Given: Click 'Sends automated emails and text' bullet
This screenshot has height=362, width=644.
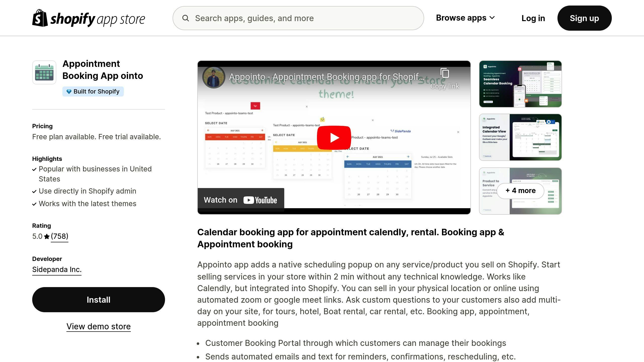Looking at the screenshot, I should (x=360, y=357).
